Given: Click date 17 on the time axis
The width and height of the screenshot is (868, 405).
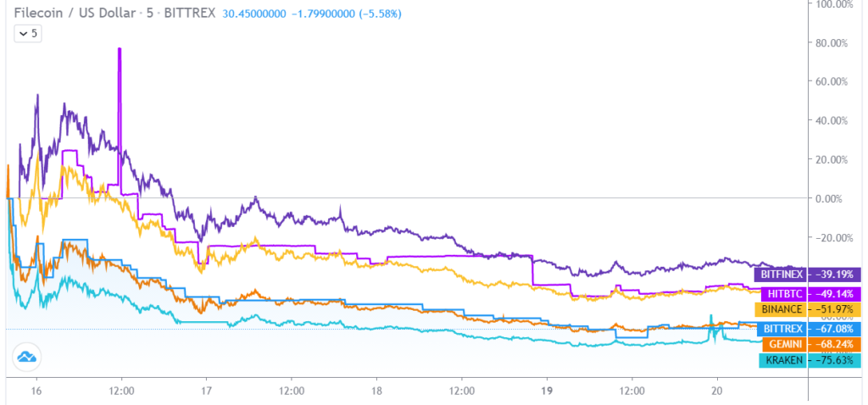Looking at the screenshot, I should click(205, 392).
